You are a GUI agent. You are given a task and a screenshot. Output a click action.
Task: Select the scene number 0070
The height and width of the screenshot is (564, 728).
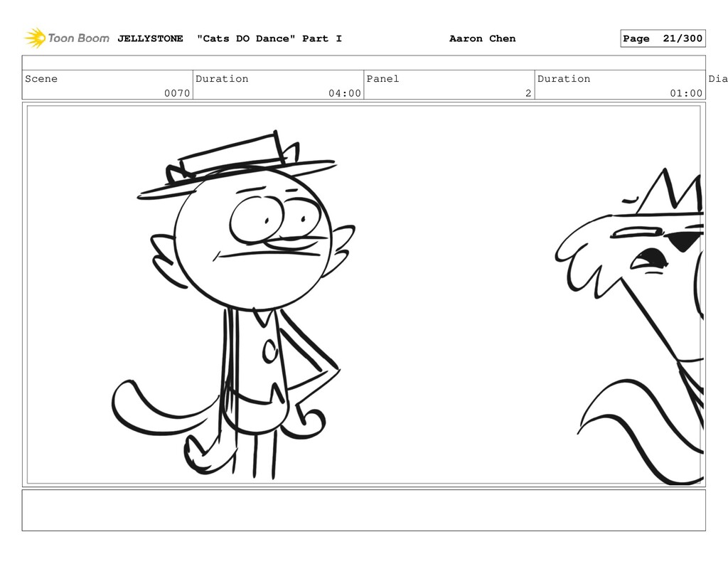(177, 93)
